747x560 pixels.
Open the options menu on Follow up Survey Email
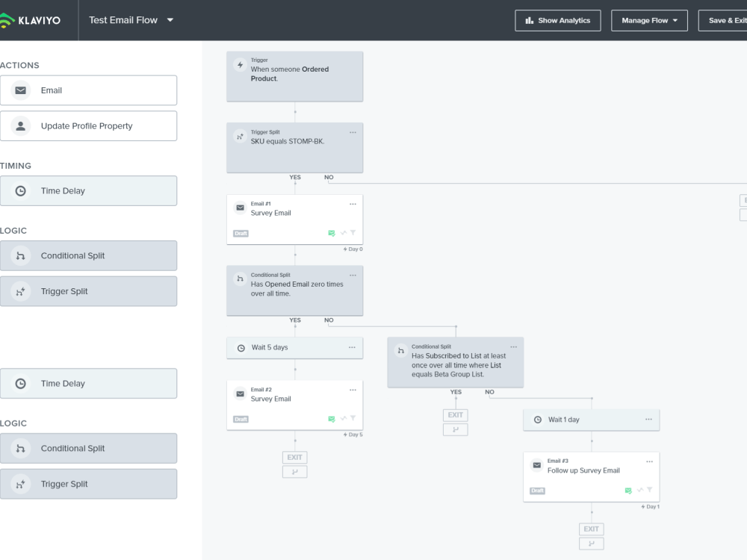(x=649, y=461)
